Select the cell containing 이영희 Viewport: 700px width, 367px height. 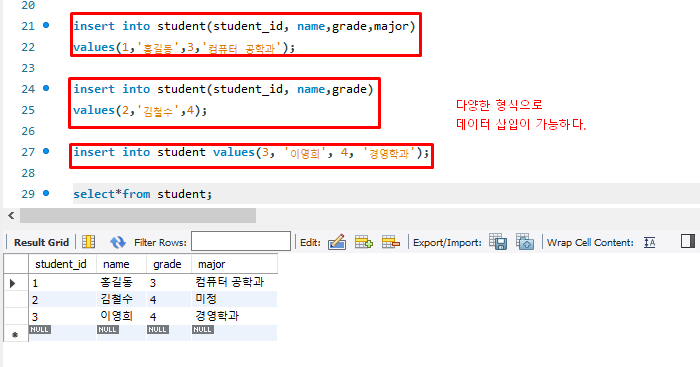point(121,316)
